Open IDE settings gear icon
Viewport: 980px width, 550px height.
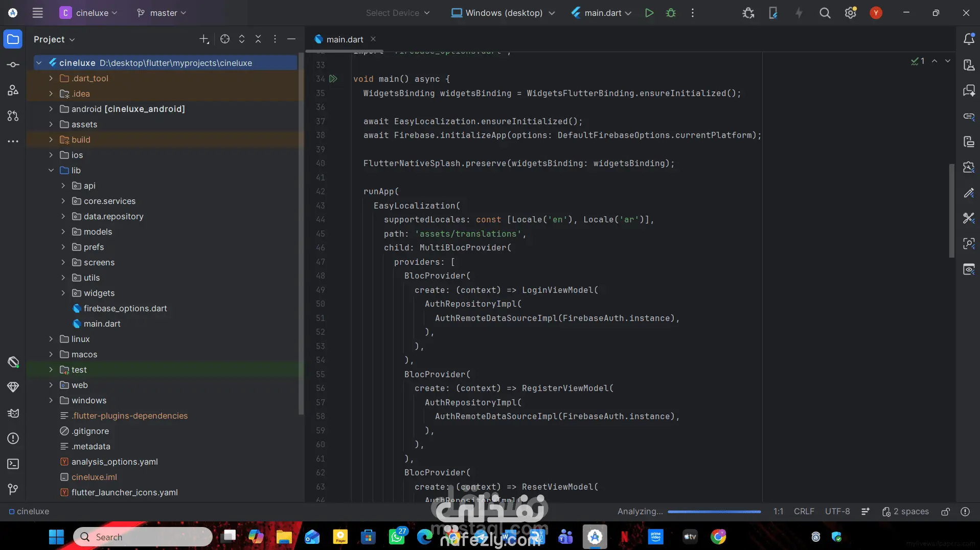850,13
